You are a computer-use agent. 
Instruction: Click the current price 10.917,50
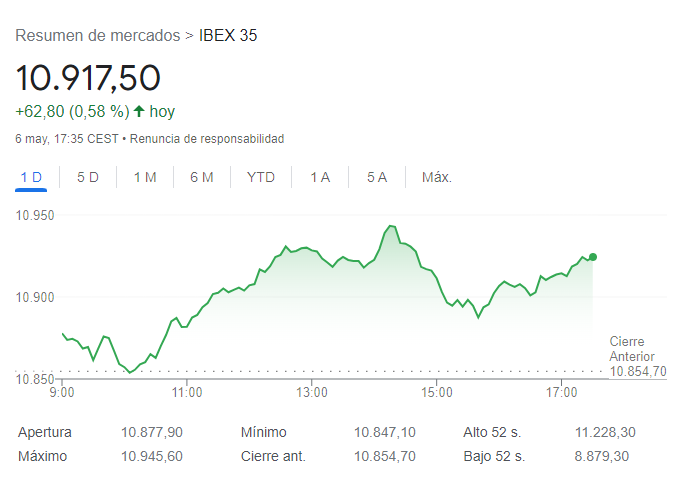[88, 78]
